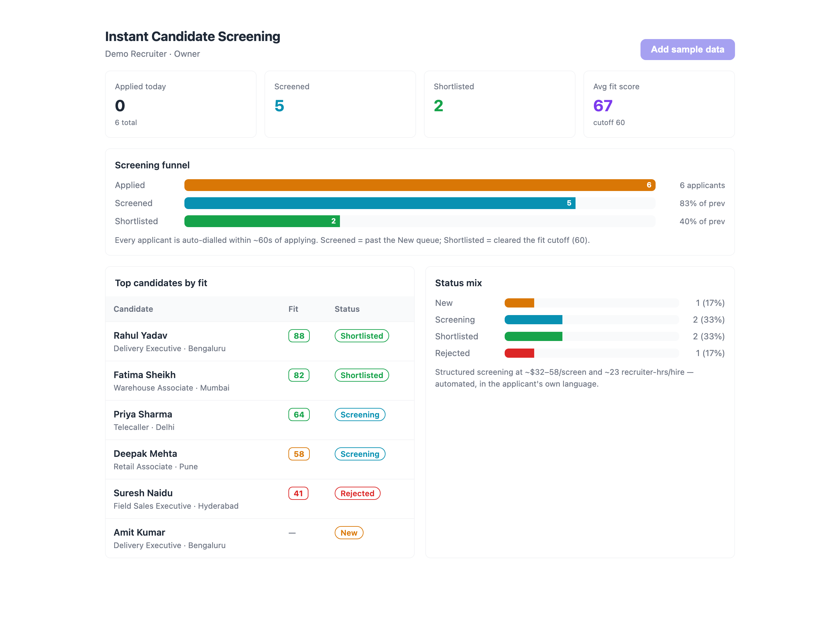Click the 'Instant Candidate Screening' title

193,37
